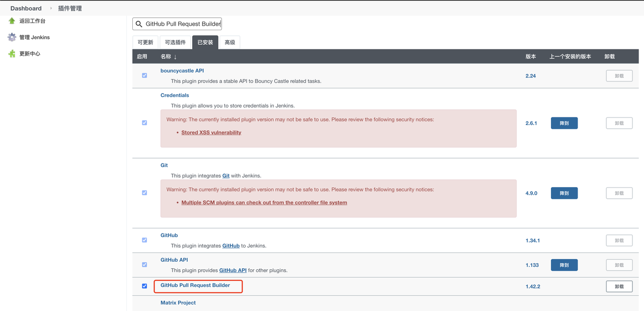Open Multiple SCM plugins security notice
The height and width of the screenshot is (311, 644).
264,202
